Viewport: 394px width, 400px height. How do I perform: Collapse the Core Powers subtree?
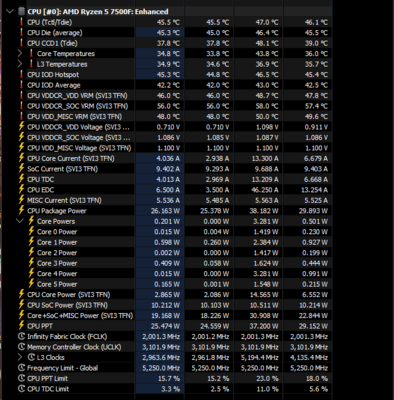20,221
